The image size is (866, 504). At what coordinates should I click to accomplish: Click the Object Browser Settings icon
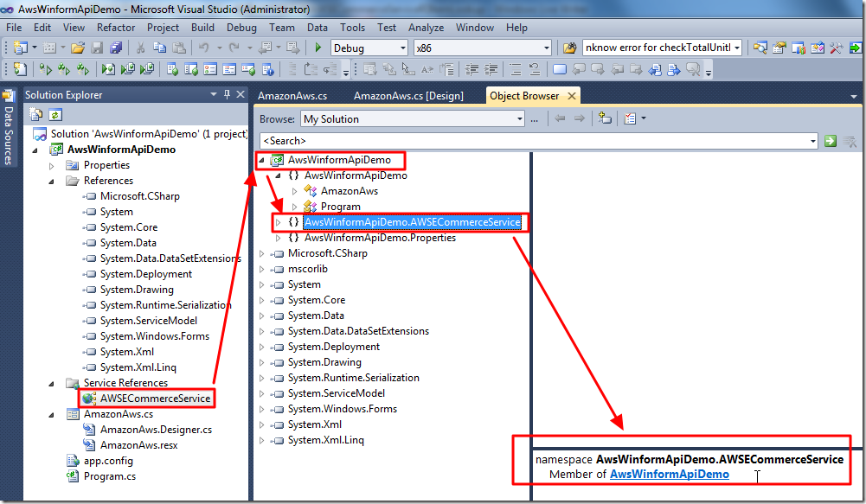point(630,118)
